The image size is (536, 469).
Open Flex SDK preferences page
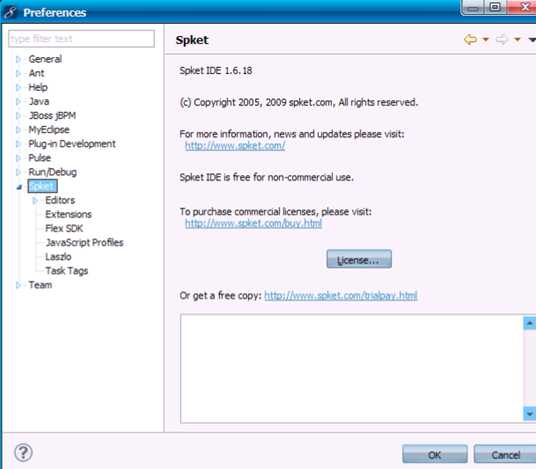[64, 228]
